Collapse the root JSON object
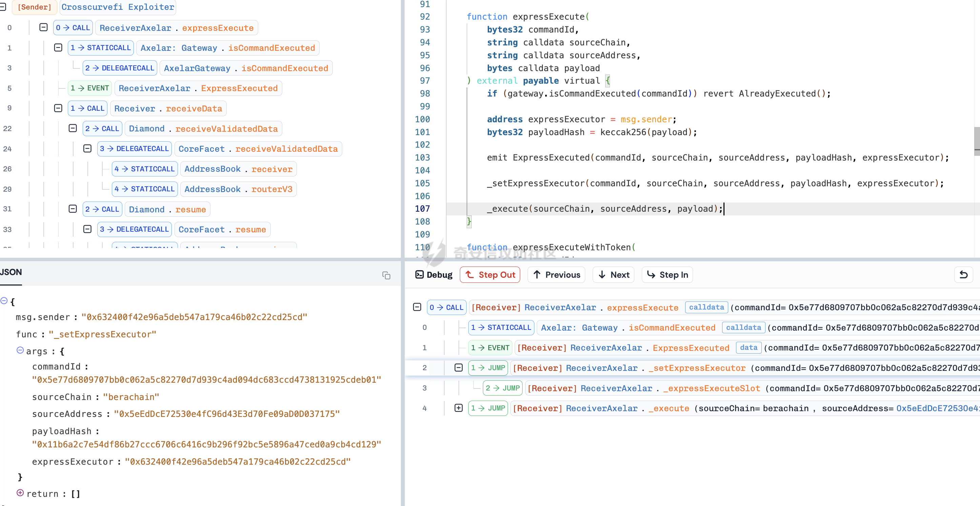This screenshot has width=980, height=506. tap(4, 301)
